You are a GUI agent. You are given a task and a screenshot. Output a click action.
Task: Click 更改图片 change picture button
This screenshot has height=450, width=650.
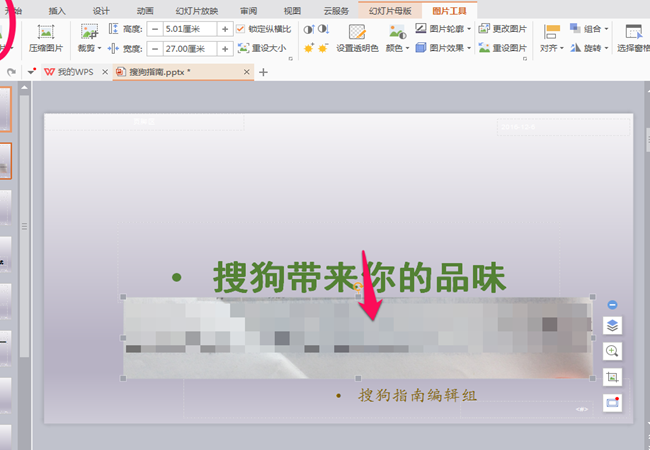point(502,29)
